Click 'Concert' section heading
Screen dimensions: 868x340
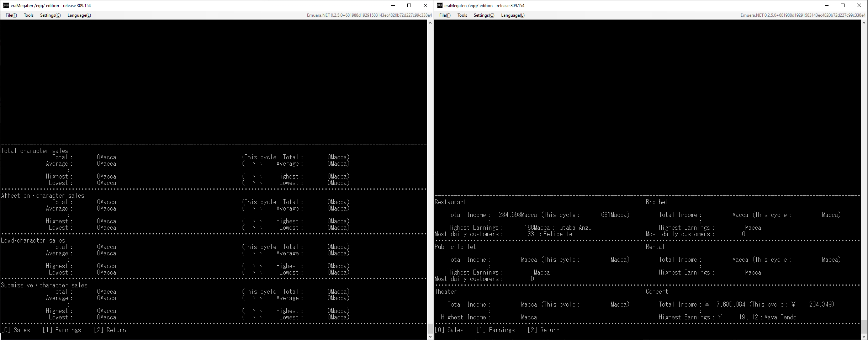pyautogui.click(x=657, y=292)
